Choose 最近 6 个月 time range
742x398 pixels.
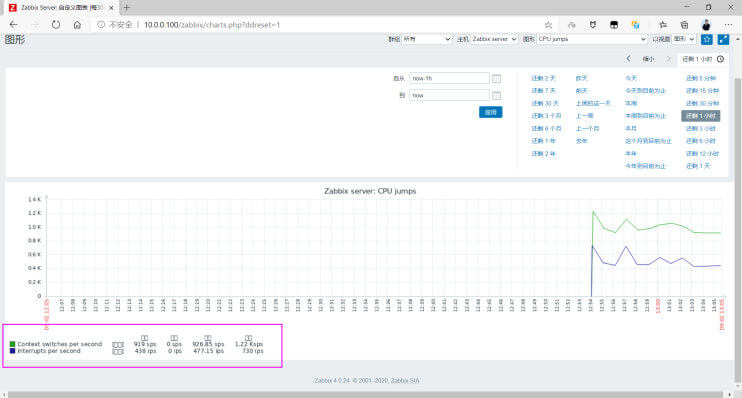[x=546, y=128]
